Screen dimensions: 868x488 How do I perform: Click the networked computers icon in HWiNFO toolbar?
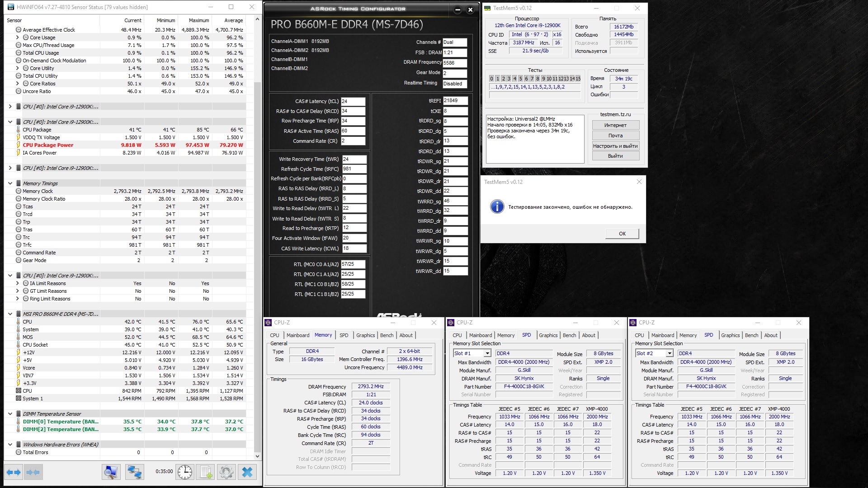coord(134,472)
